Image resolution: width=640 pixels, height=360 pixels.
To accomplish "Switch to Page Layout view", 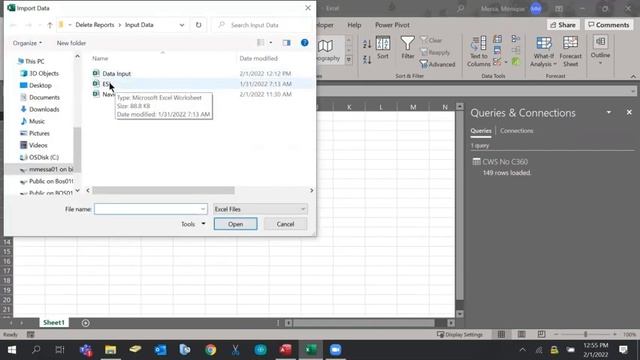I will tap(521, 334).
